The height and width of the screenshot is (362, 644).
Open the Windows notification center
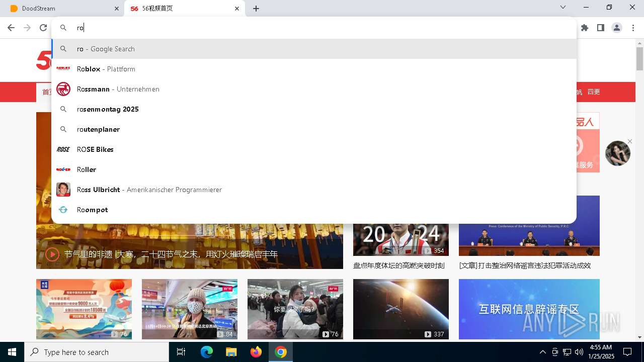coord(627,352)
